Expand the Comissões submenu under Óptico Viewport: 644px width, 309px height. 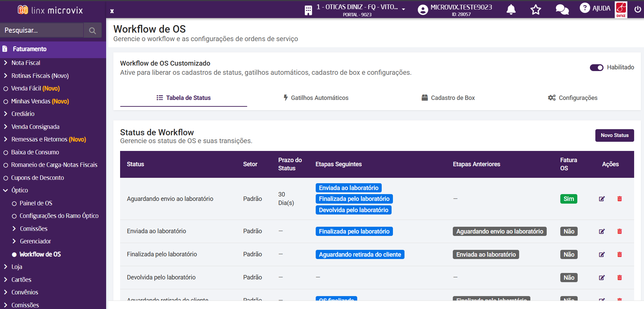coord(14,228)
